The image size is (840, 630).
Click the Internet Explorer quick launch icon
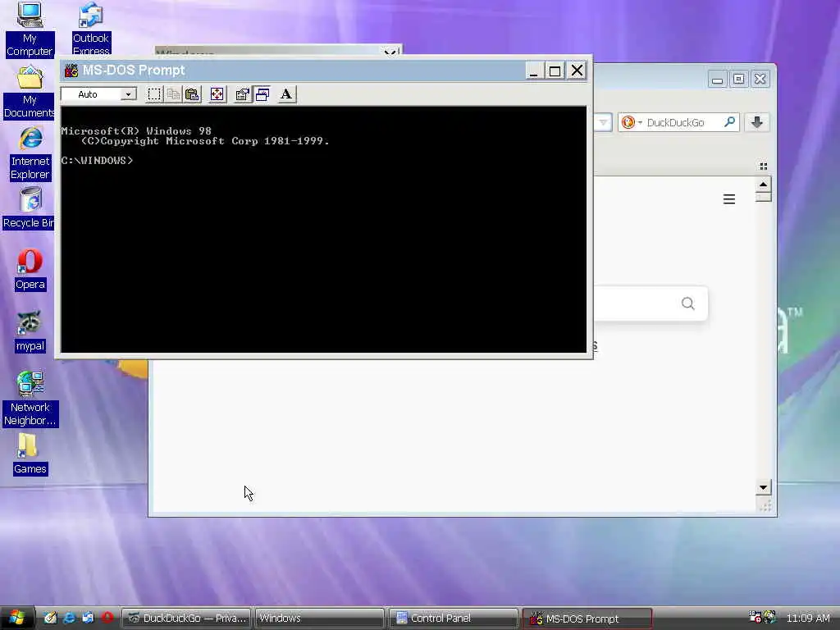[70, 618]
